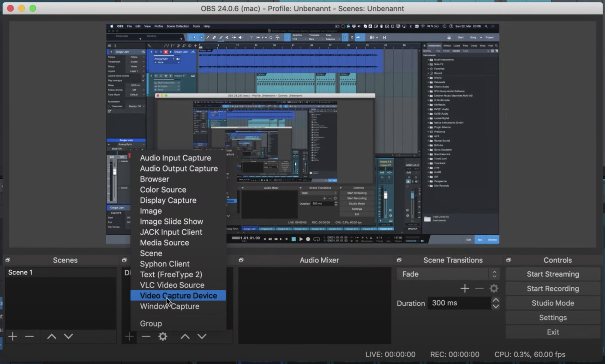
Task: Remove the selected scene with minus icon
Action: click(29, 336)
